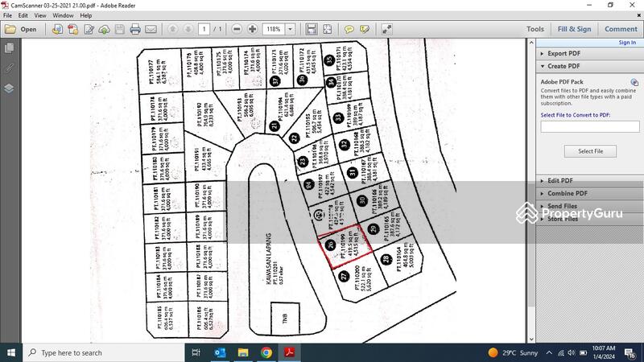
Task: Click the page number input field
Action: click(204, 29)
